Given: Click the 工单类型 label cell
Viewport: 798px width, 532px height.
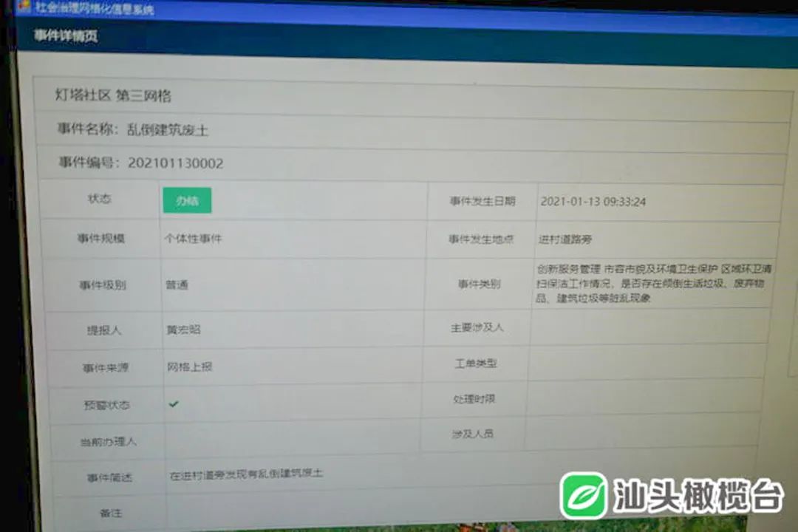Looking at the screenshot, I should click(476, 364).
